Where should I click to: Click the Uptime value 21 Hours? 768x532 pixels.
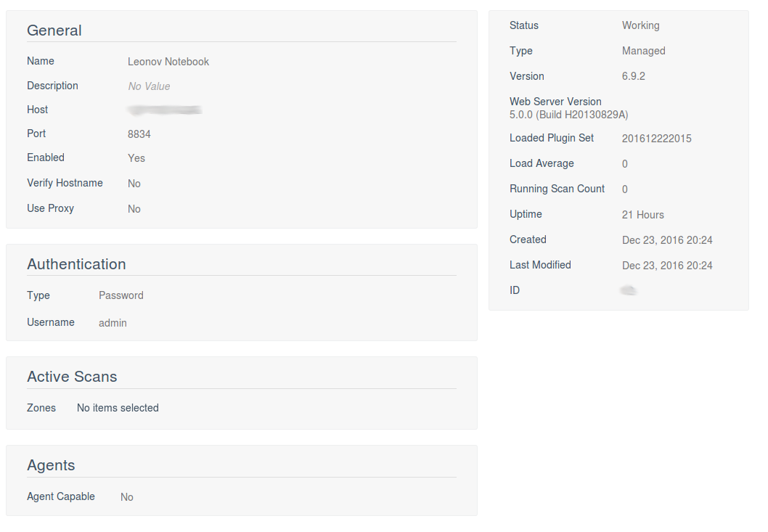click(x=643, y=215)
